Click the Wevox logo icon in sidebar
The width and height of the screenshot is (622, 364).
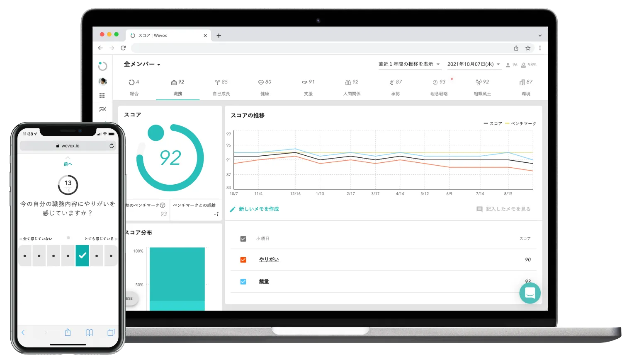coord(102,66)
